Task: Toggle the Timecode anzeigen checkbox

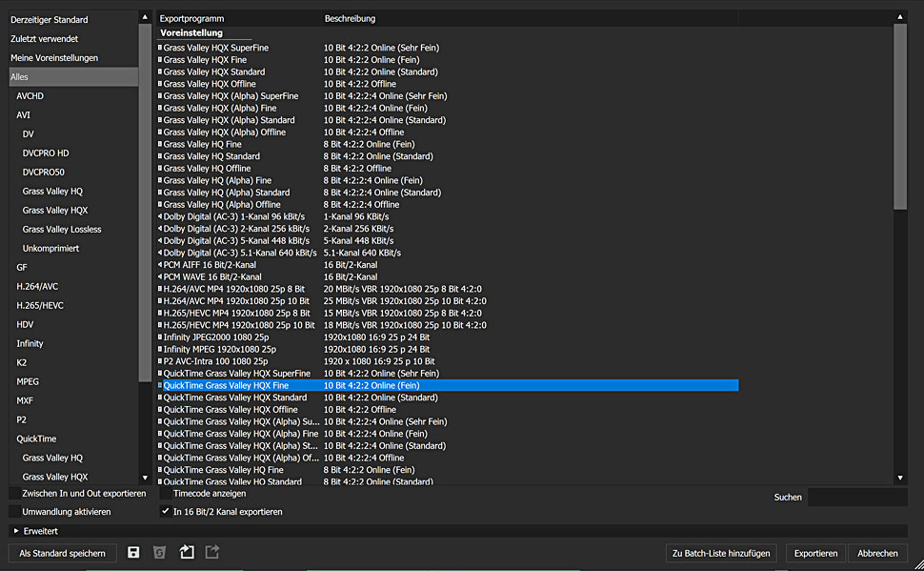Action: (x=166, y=493)
